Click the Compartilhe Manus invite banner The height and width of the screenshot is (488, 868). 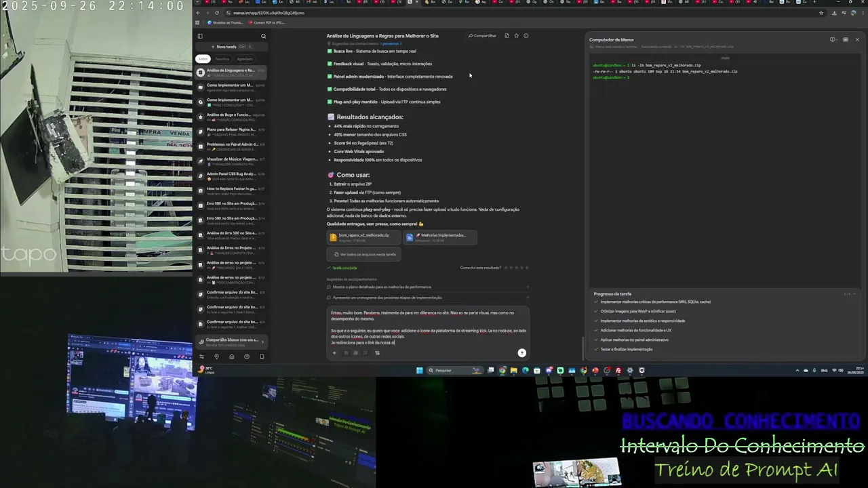(x=231, y=342)
